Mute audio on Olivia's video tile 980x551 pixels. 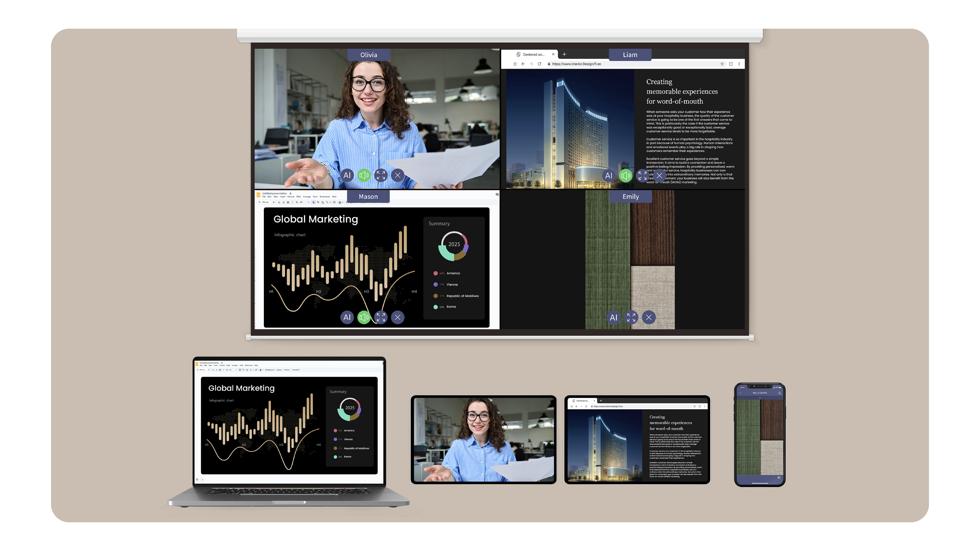[364, 175]
